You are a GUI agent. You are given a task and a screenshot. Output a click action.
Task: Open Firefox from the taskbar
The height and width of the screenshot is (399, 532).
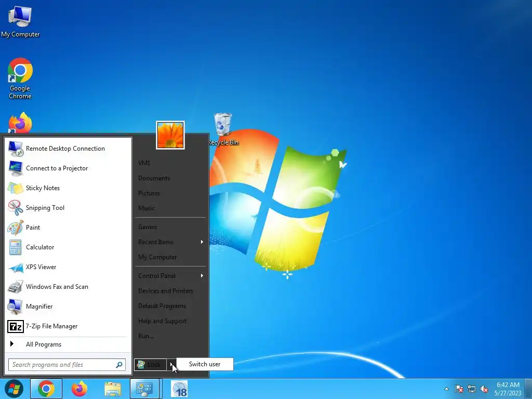point(79,389)
